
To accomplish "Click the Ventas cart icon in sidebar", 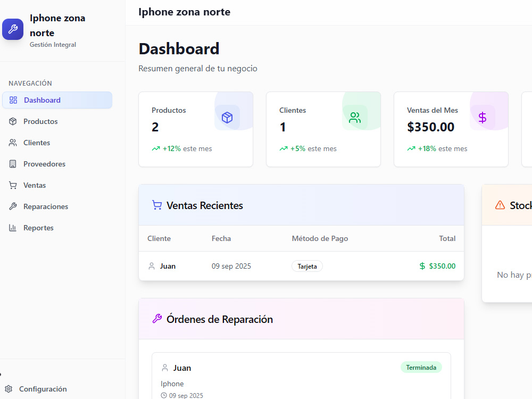I will click(13, 185).
